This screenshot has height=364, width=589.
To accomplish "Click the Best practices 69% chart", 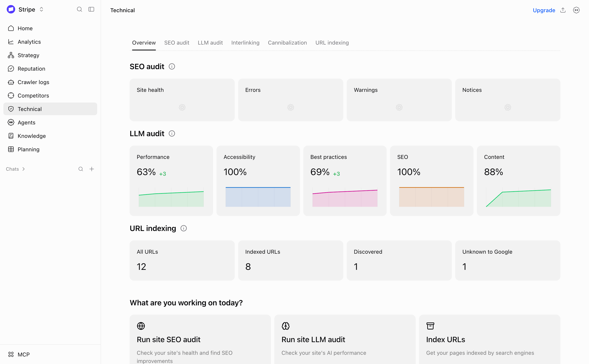I will (345, 198).
